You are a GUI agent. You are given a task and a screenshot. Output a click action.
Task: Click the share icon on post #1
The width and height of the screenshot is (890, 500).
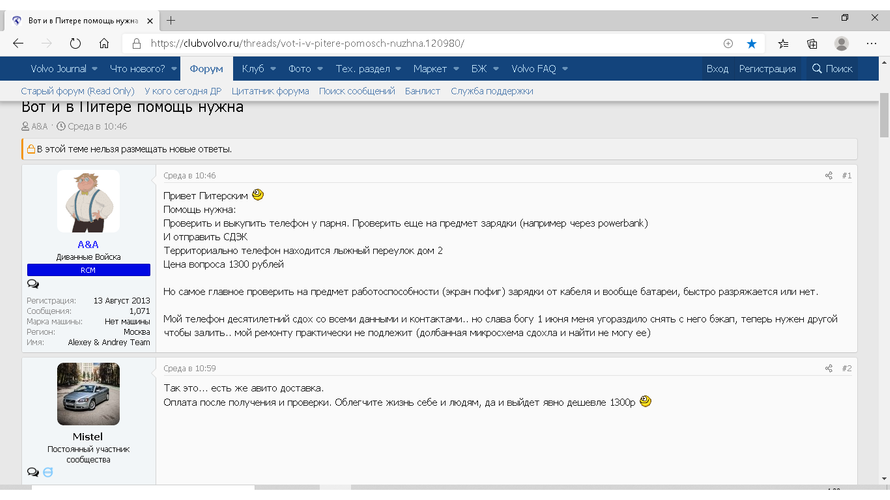[828, 176]
